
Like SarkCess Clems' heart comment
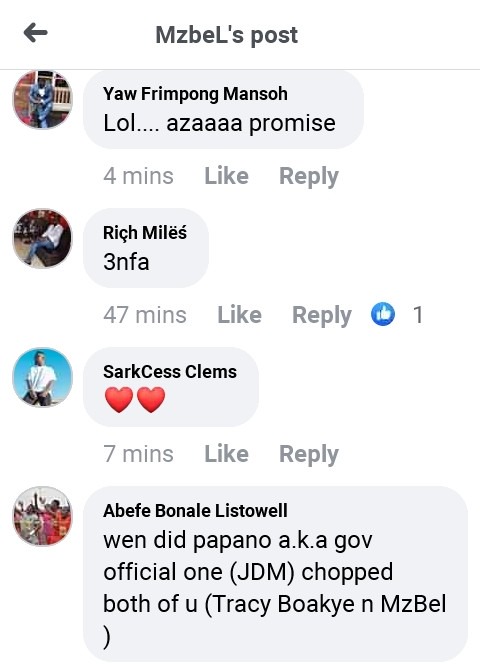click(226, 454)
